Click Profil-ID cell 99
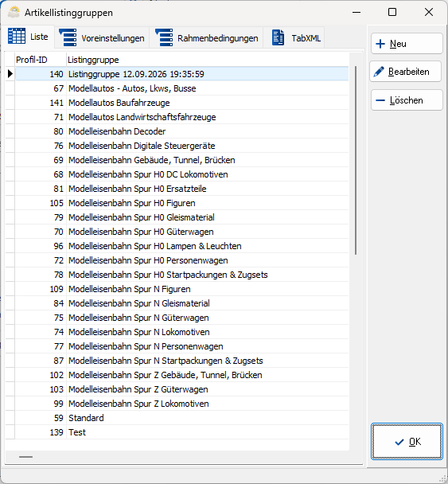Screen dimensions: 448x484 (41, 404)
